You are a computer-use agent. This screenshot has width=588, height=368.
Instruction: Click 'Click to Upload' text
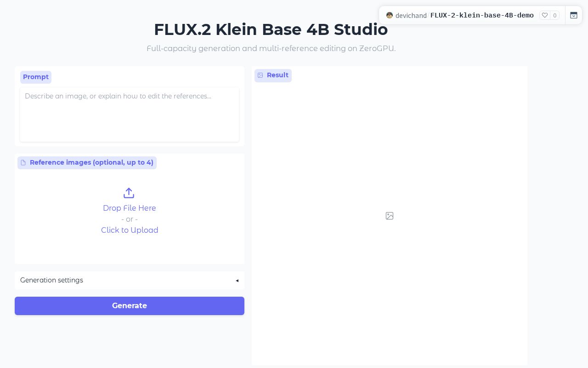pyautogui.click(x=130, y=230)
